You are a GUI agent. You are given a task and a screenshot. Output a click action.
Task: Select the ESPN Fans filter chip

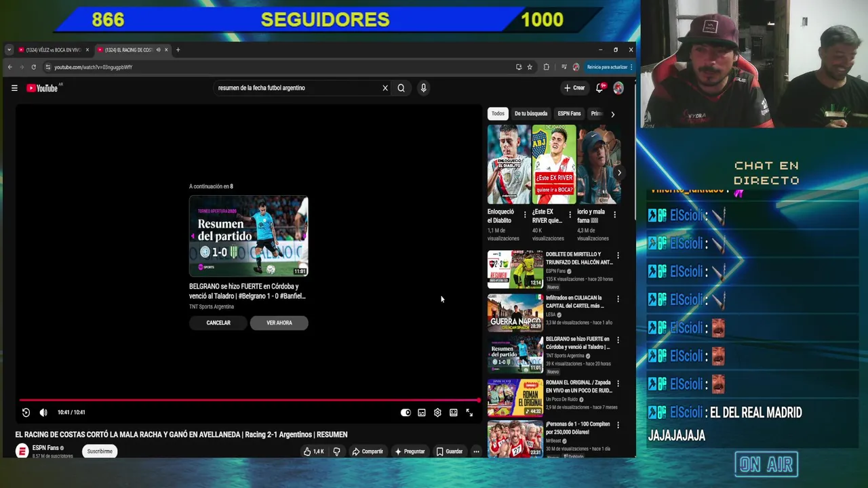click(569, 114)
